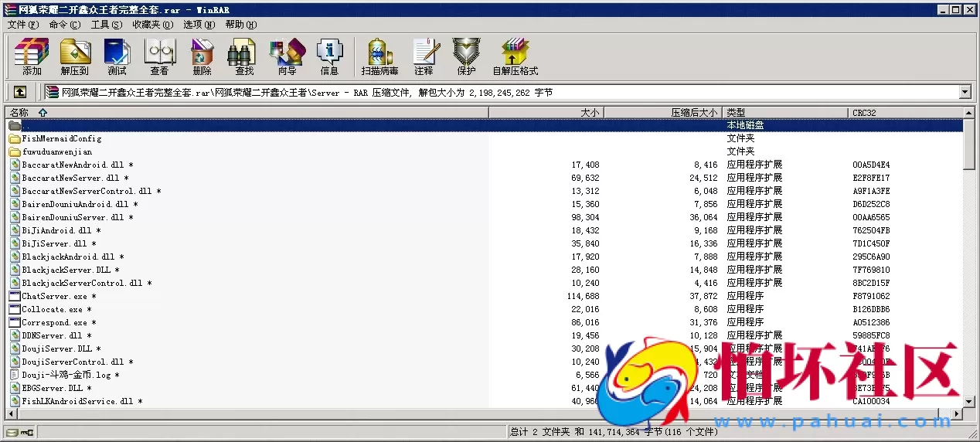Open the 向导 (Wizard) toolbar icon
The height and width of the screenshot is (442, 980).
coord(287,57)
